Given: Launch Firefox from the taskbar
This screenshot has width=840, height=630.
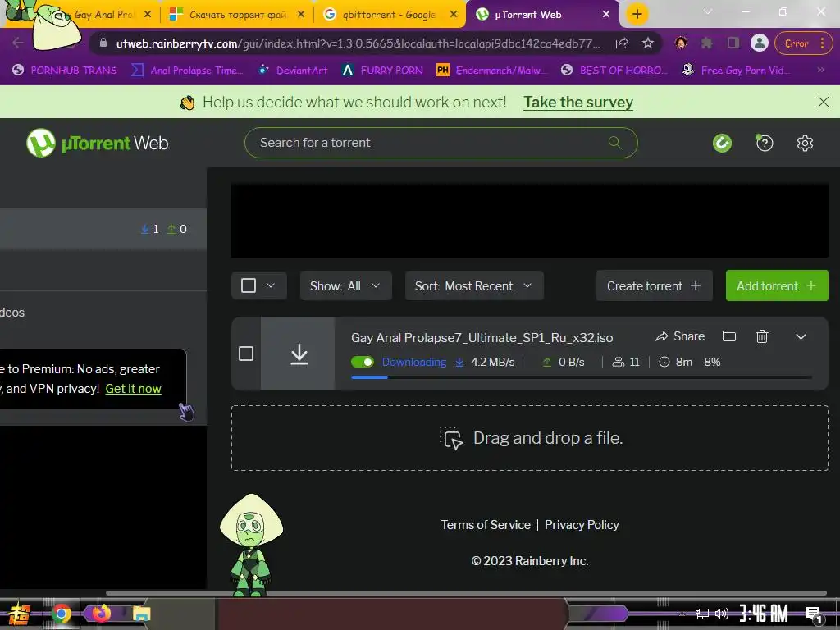Looking at the screenshot, I should point(101,614).
